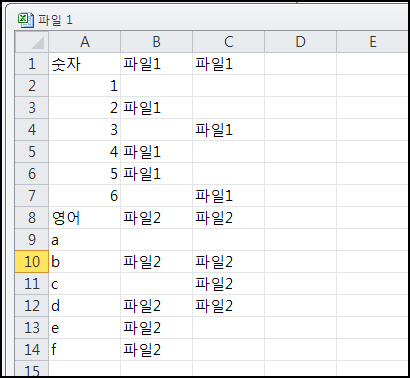The width and height of the screenshot is (410, 378).
Task: Click cell A8 containing 영어
Action: [85, 218]
